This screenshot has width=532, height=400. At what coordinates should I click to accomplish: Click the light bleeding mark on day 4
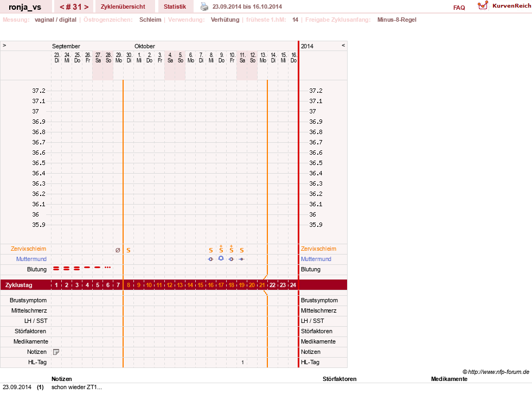point(87,268)
